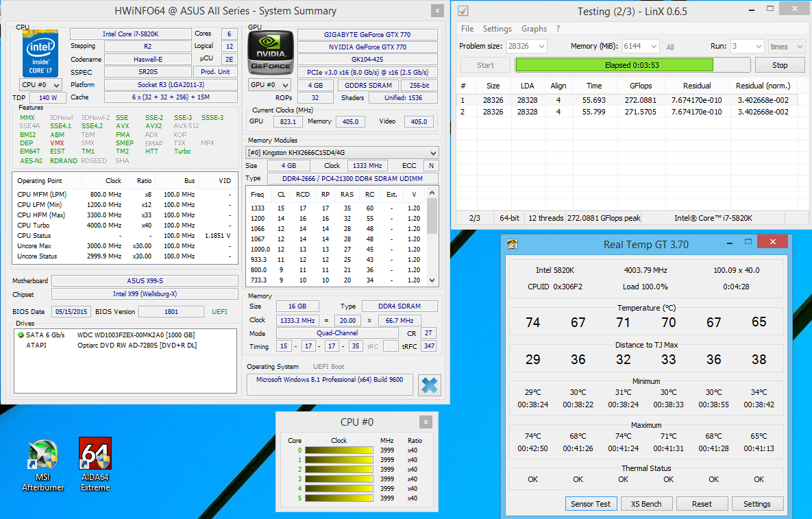Screen dimensions: 812x519
Task: Open the CPU #0 selector dropdown
Action: (x=40, y=84)
